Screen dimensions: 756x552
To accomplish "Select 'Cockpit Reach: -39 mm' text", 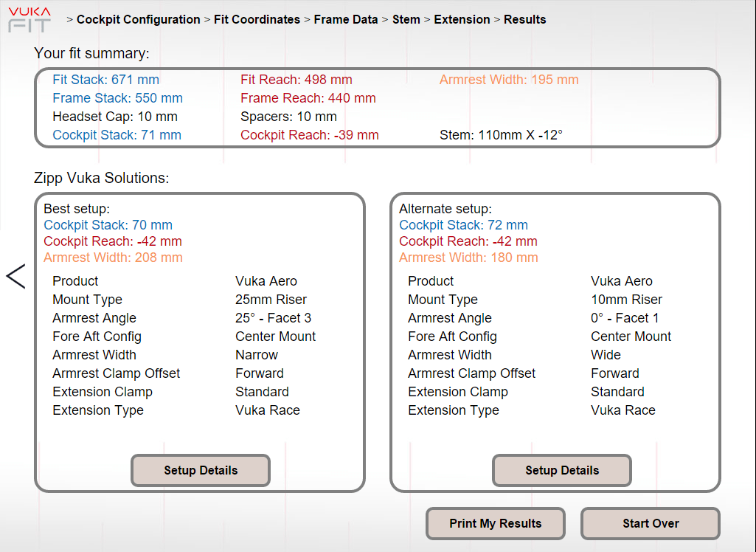I will coord(310,134).
